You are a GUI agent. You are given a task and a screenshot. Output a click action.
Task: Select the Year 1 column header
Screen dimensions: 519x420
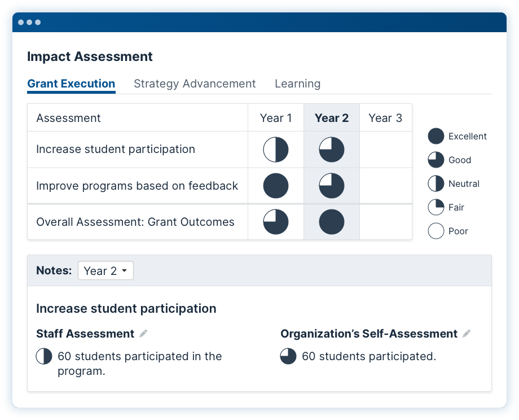(276, 118)
